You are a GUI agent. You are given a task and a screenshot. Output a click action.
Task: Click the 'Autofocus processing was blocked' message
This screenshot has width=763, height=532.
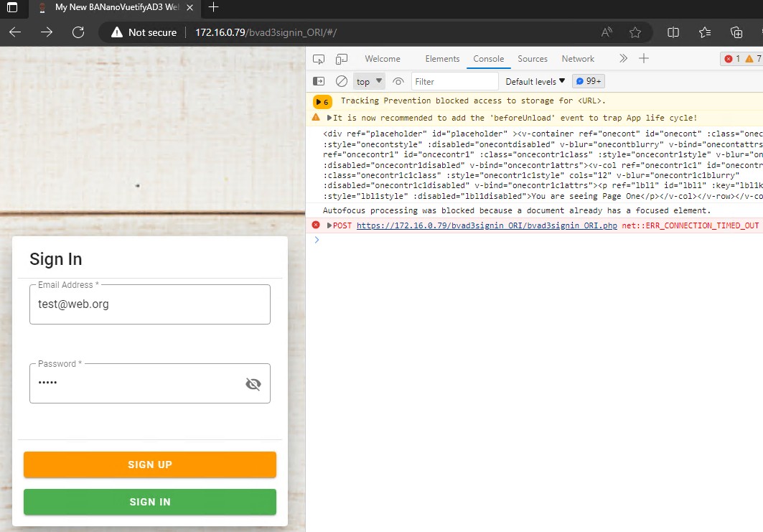(x=516, y=211)
